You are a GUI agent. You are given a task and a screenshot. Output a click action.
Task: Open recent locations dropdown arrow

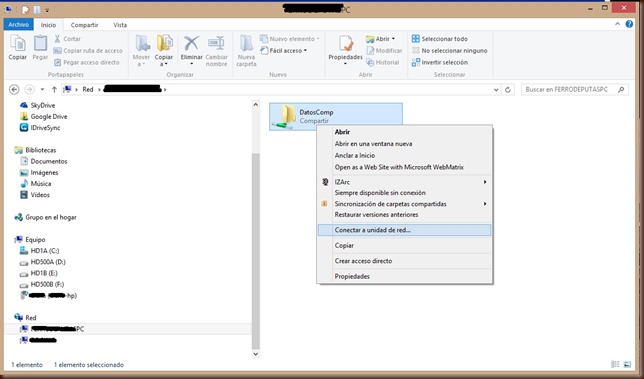(x=42, y=89)
